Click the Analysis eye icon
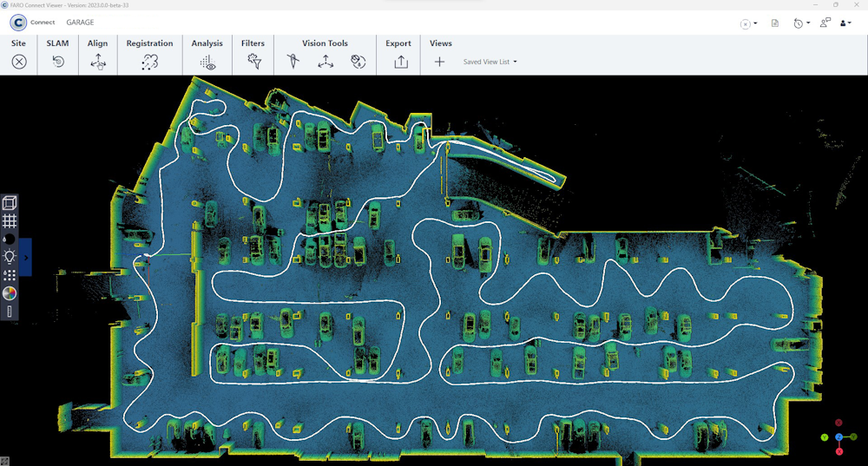 point(207,62)
